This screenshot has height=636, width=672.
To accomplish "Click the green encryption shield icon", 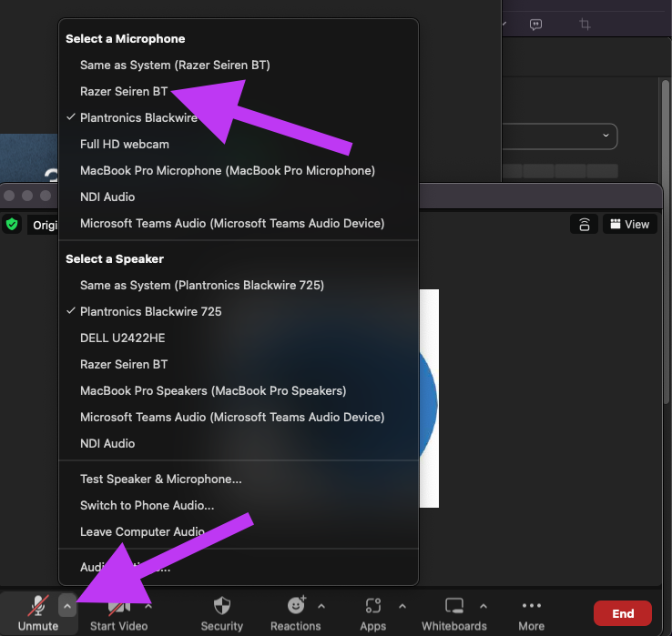I will (12, 224).
